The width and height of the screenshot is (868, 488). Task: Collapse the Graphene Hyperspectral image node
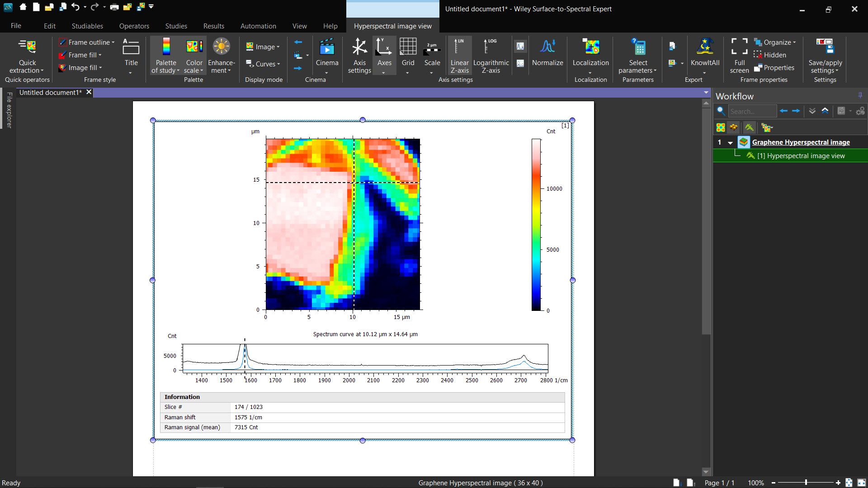[730, 143]
